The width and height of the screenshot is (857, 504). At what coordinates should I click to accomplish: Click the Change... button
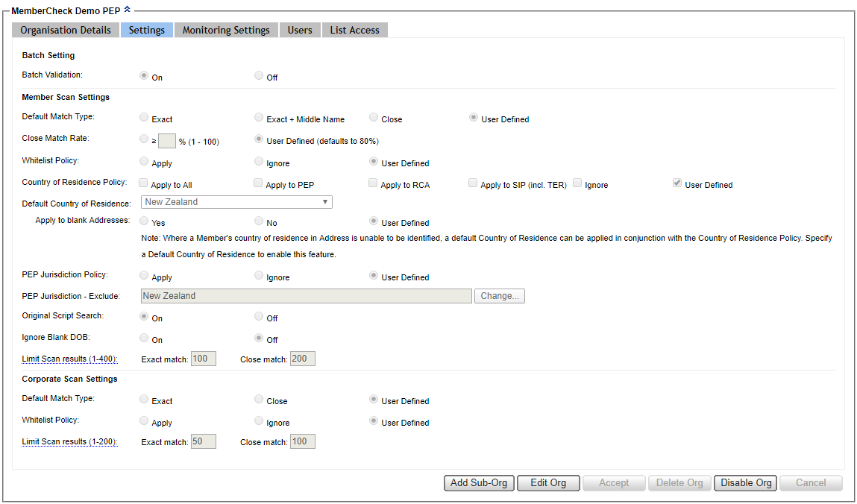point(500,296)
